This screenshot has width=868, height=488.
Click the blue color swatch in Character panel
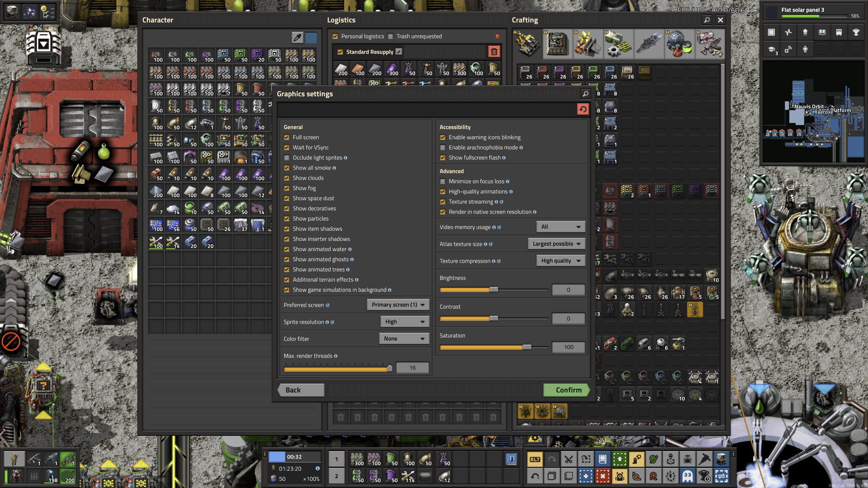(x=311, y=38)
